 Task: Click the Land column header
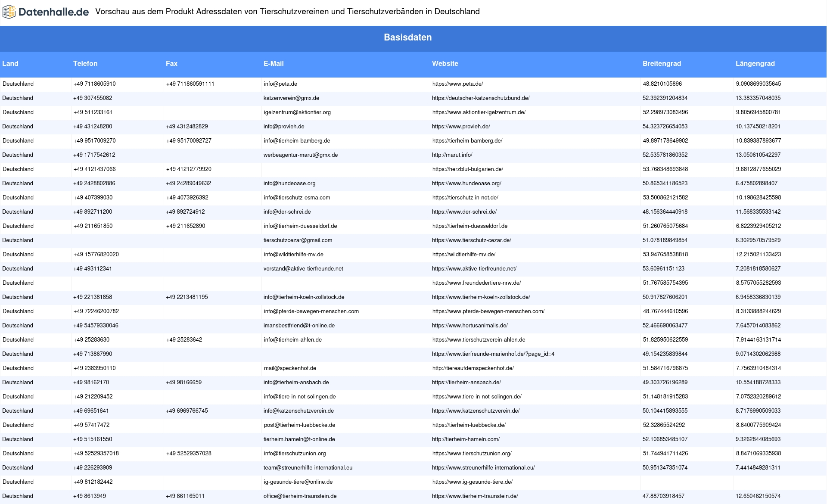tap(10, 63)
